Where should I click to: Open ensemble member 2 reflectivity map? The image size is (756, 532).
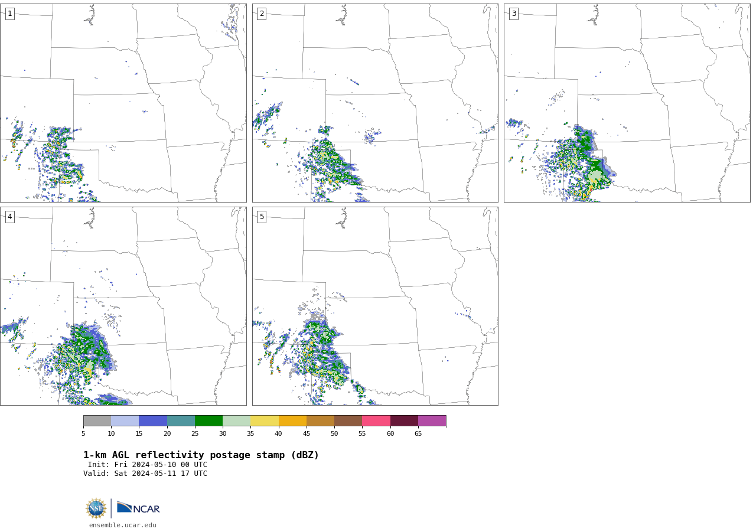pos(375,103)
